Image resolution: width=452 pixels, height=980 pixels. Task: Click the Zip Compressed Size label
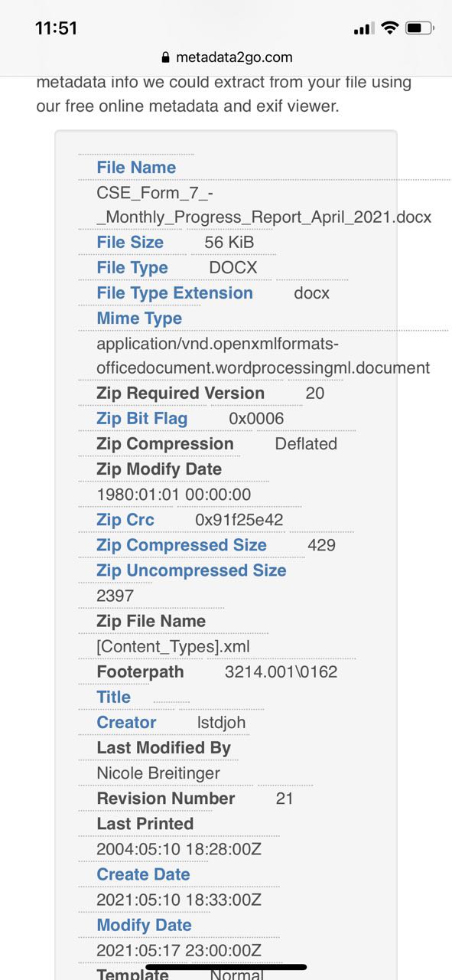[181, 544]
